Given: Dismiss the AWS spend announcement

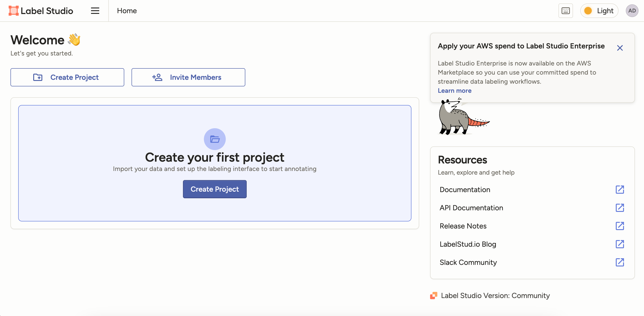Looking at the screenshot, I should click(x=620, y=48).
